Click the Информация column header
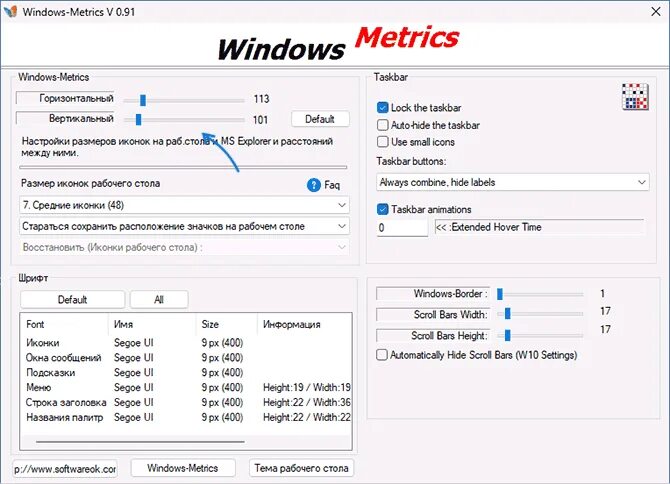The image size is (670, 484). 304,324
